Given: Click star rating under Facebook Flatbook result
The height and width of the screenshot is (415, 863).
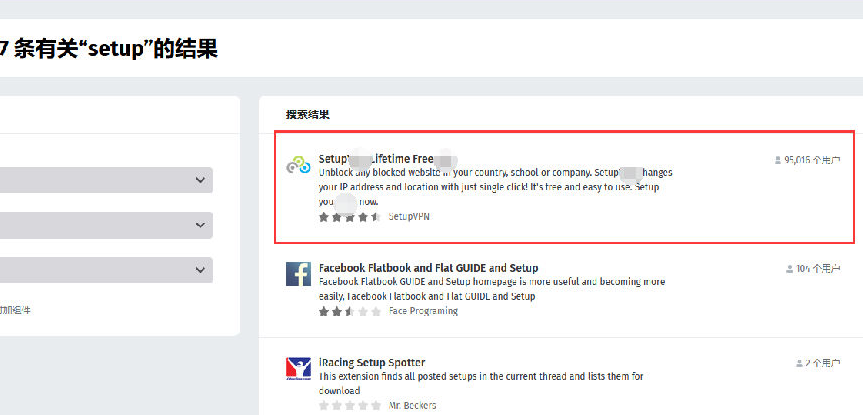Looking at the screenshot, I should (349, 311).
